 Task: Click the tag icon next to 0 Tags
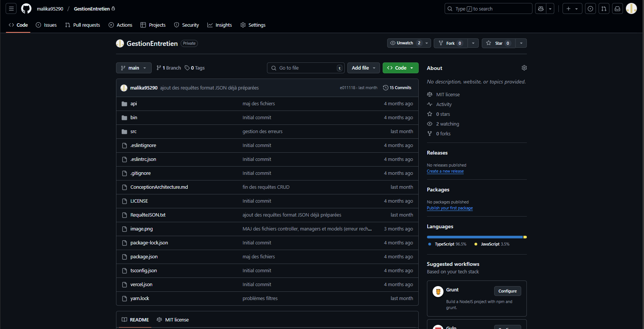pyautogui.click(x=187, y=68)
